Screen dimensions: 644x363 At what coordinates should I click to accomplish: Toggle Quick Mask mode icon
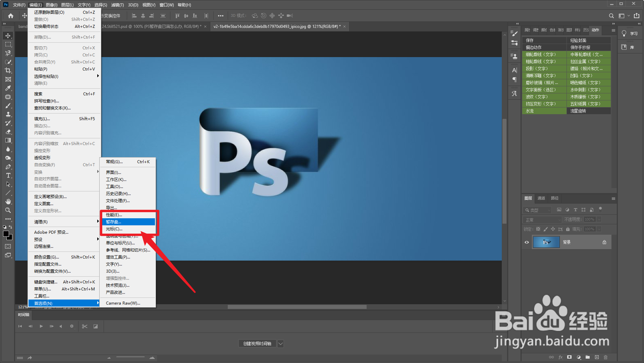[x=8, y=246]
